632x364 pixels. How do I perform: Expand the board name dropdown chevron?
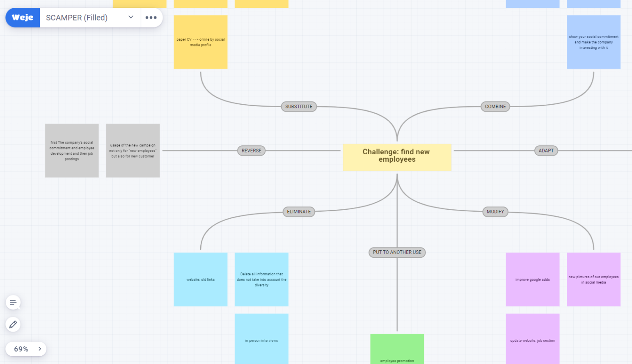(131, 17)
